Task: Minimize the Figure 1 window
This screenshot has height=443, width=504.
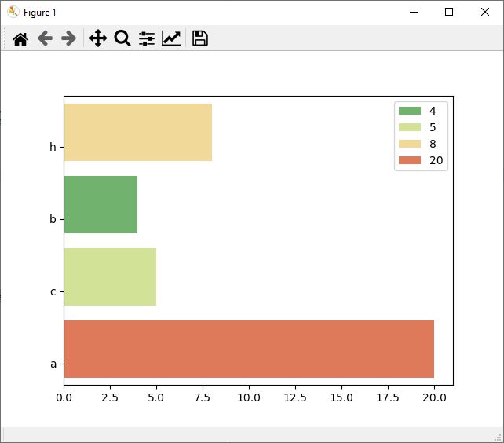Action: tap(414, 13)
